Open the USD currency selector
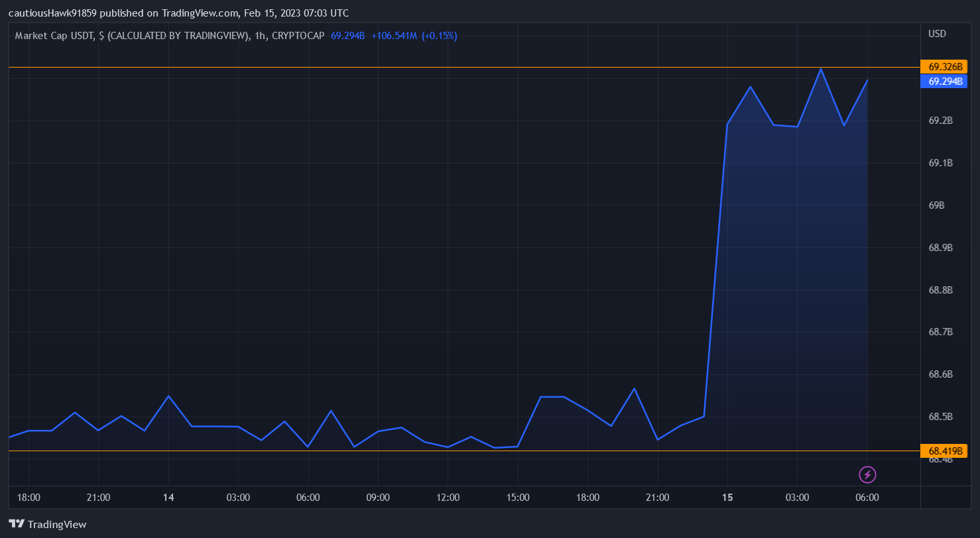The image size is (980, 538). pos(937,34)
